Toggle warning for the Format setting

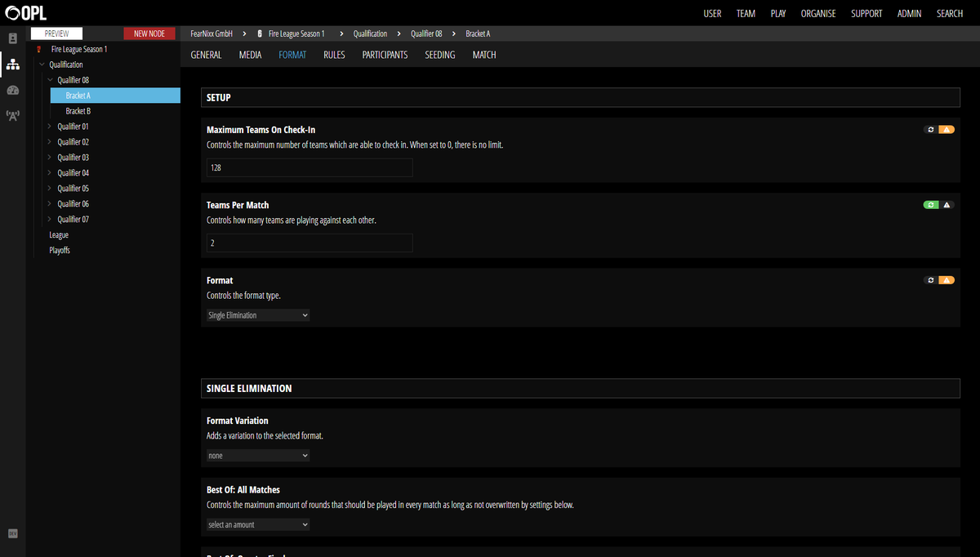947,280
